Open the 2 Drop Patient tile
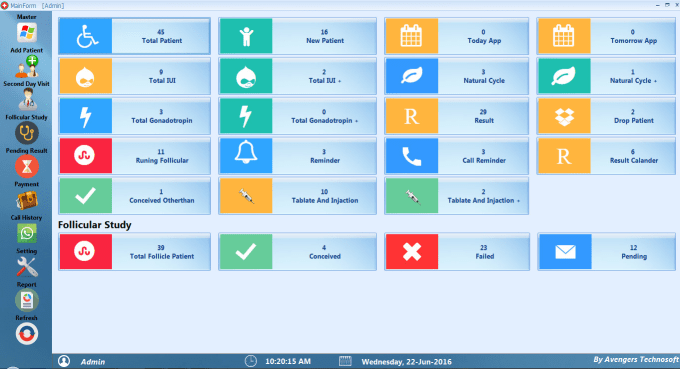The image size is (680, 369). [606, 116]
